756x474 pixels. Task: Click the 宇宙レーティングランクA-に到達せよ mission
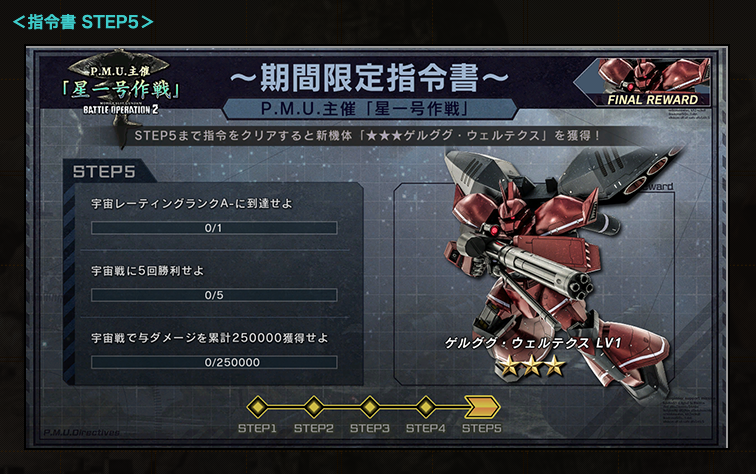[x=192, y=203]
